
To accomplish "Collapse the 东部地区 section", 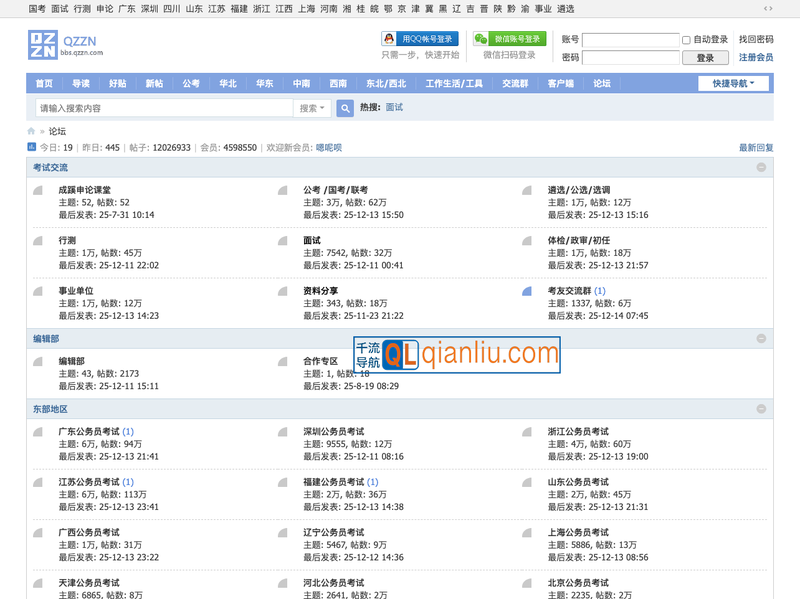I will (x=762, y=409).
